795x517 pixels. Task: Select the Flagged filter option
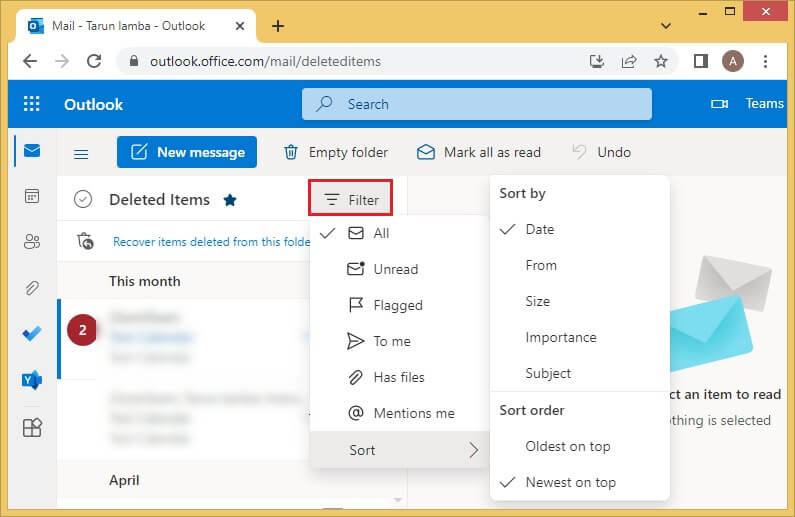click(x=400, y=305)
